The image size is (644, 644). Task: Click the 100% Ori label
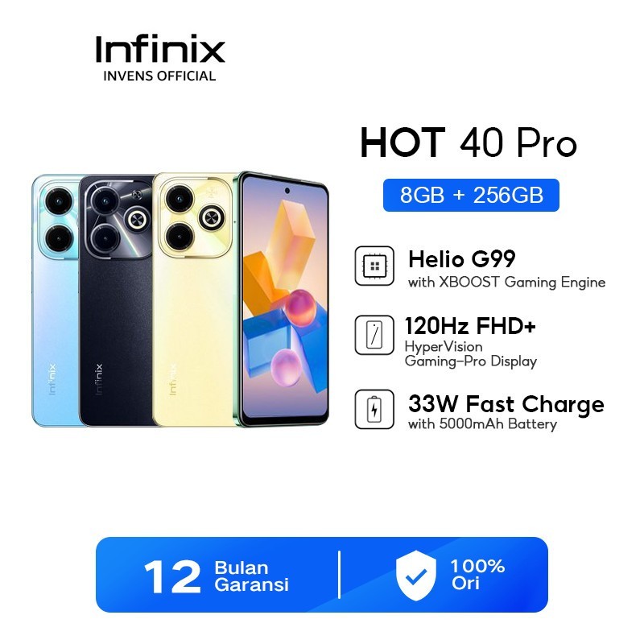tap(477, 575)
